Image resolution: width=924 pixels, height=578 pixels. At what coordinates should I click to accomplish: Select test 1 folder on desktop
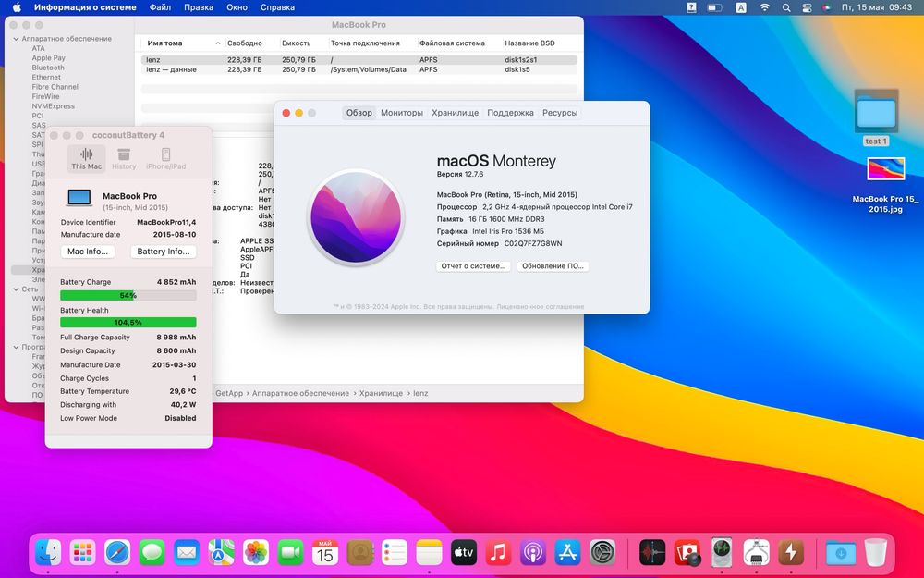(x=876, y=118)
